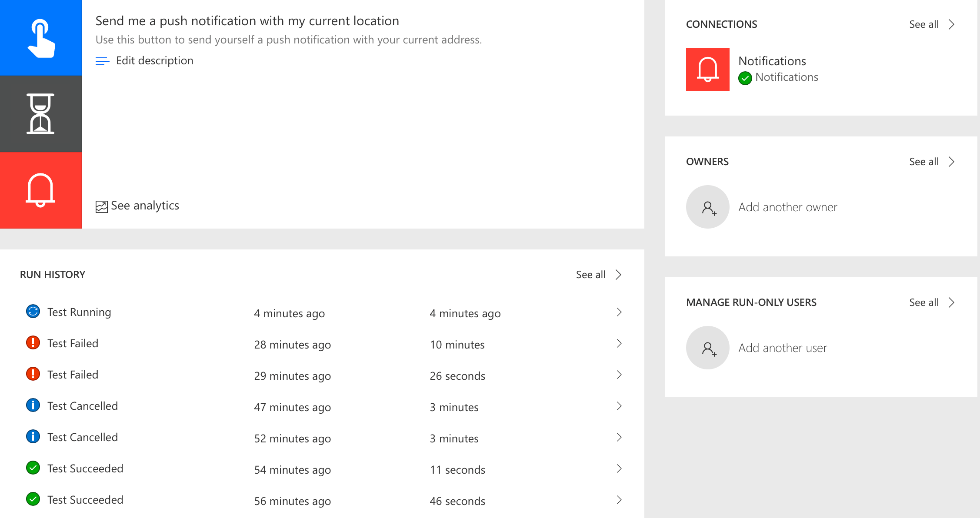Viewport: 980px width, 518px height.
Task: Click the hourglass delay step icon
Action: [41, 114]
